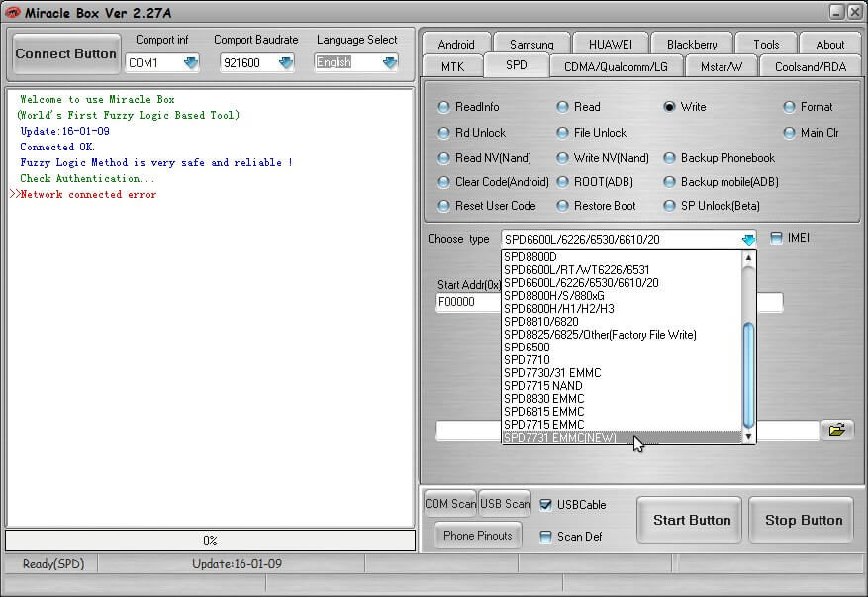Image resolution: width=868 pixels, height=597 pixels.
Task: Enable the Scan Def checkbox
Action: [545, 536]
